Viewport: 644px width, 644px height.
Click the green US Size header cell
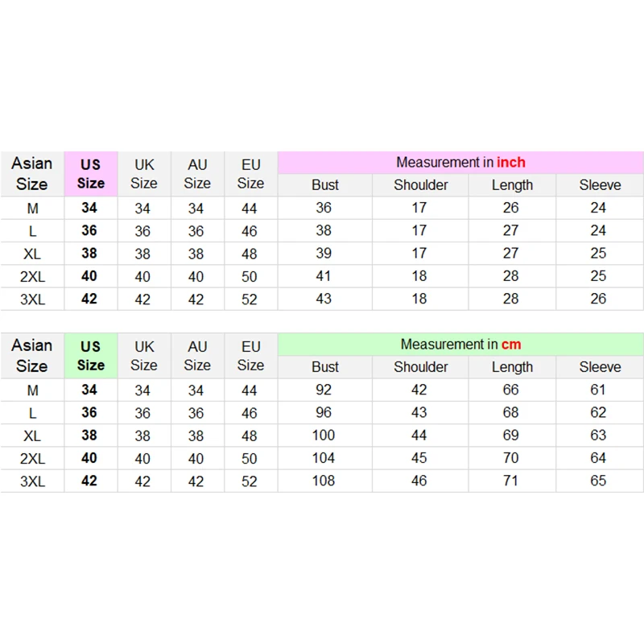[91, 356]
